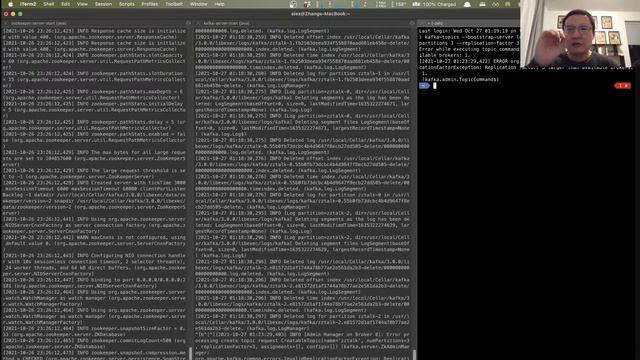Viewport: 640px width, 360px height.
Task: Open the Apple menu
Action: pyautogui.click(x=11, y=4)
